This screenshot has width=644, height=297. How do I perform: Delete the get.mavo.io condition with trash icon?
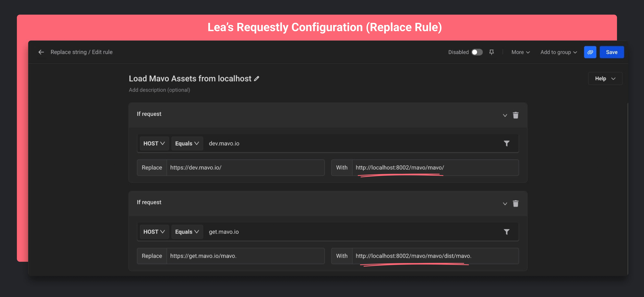click(x=516, y=204)
